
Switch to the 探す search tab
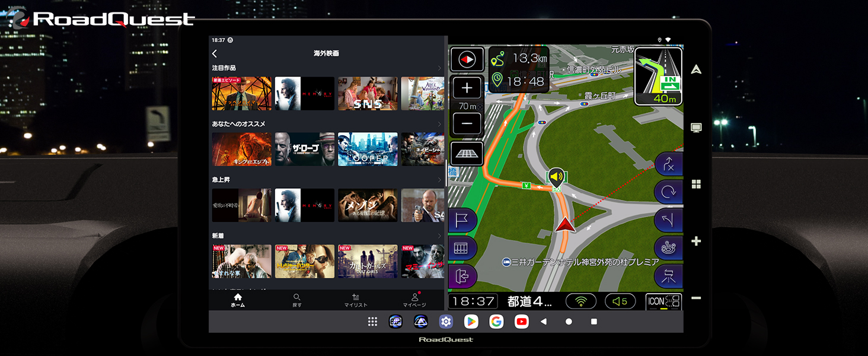click(x=297, y=300)
